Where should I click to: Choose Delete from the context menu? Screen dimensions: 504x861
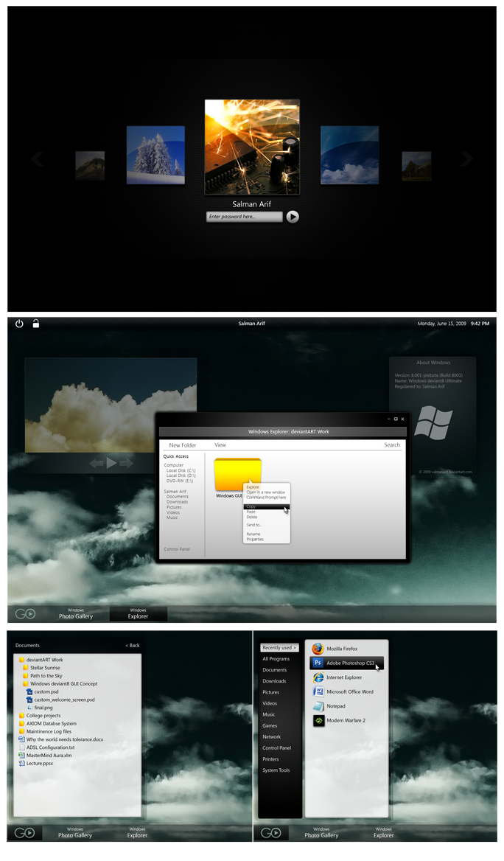point(252,517)
